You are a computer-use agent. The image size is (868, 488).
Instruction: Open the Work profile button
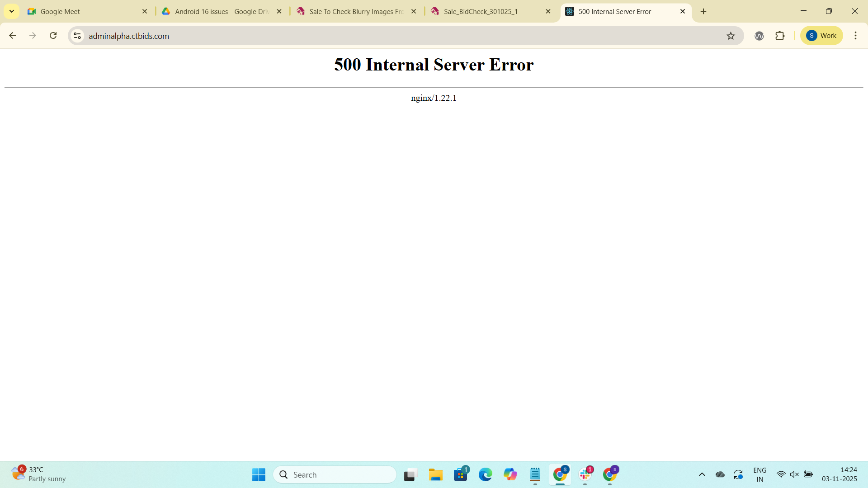point(821,36)
